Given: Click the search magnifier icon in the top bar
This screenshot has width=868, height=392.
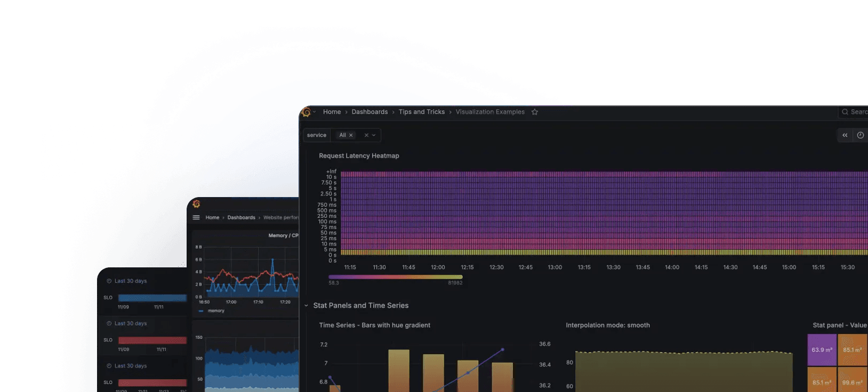Looking at the screenshot, I should (845, 112).
